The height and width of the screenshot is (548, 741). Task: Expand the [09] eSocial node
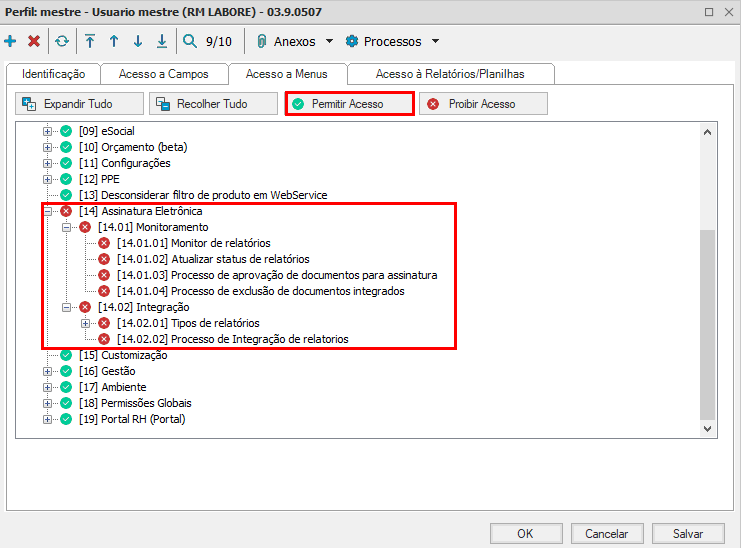[x=47, y=131]
